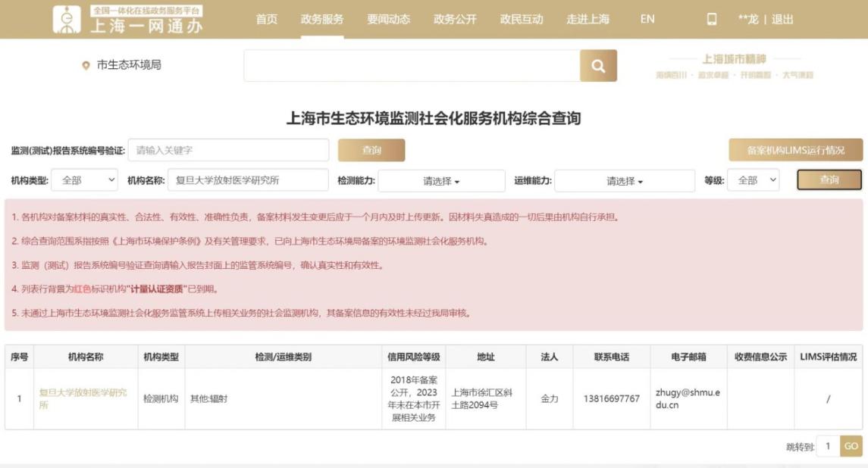This screenshot has width=868, height=468.
Task: Open the 政务服务 navigation tab
Action: tap(322, 20)
